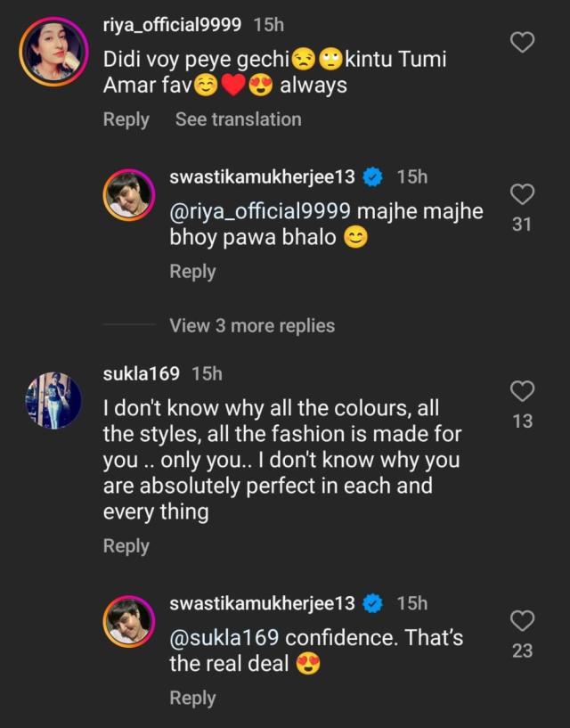
Task: Click the like count 23 on the bottom reply
Action: coord(521,648)
